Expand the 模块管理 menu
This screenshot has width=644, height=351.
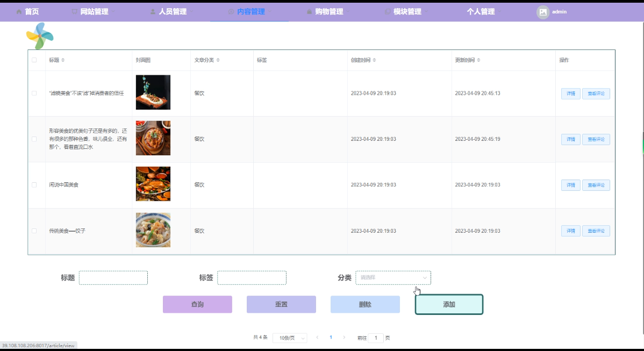click(407, 11)
